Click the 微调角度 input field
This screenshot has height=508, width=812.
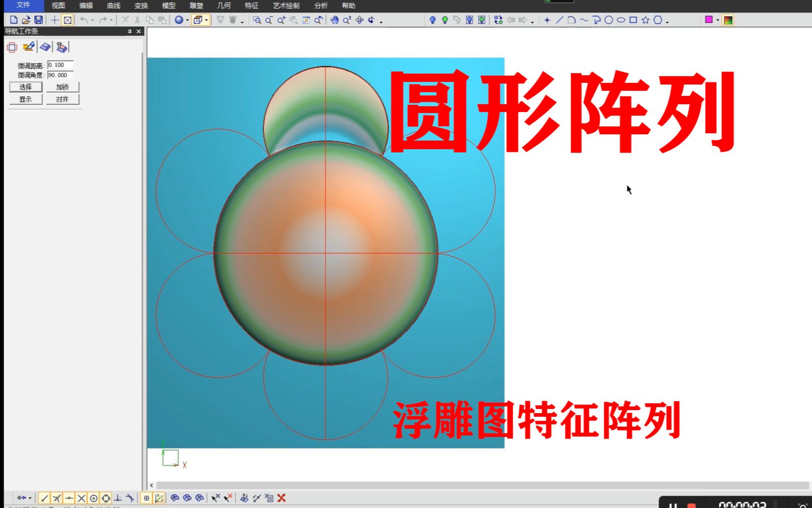pos(60,75)
